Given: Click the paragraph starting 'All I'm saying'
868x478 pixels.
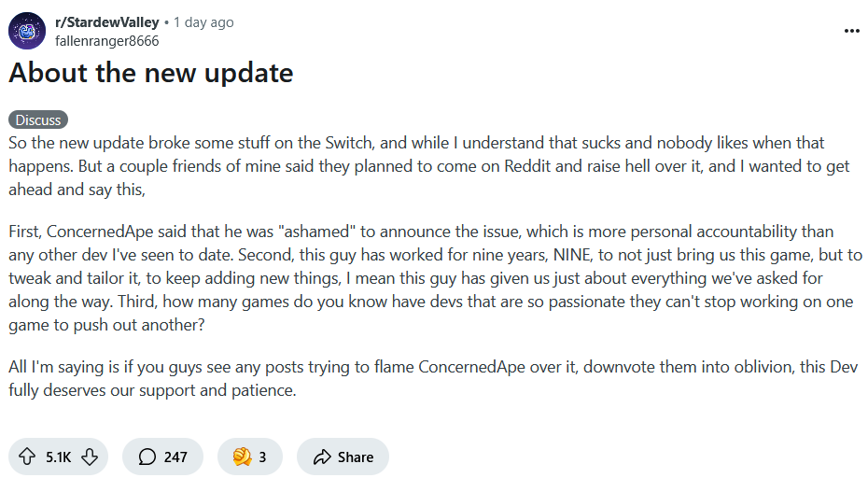Looking at the screenshot, I should (433, 378).
